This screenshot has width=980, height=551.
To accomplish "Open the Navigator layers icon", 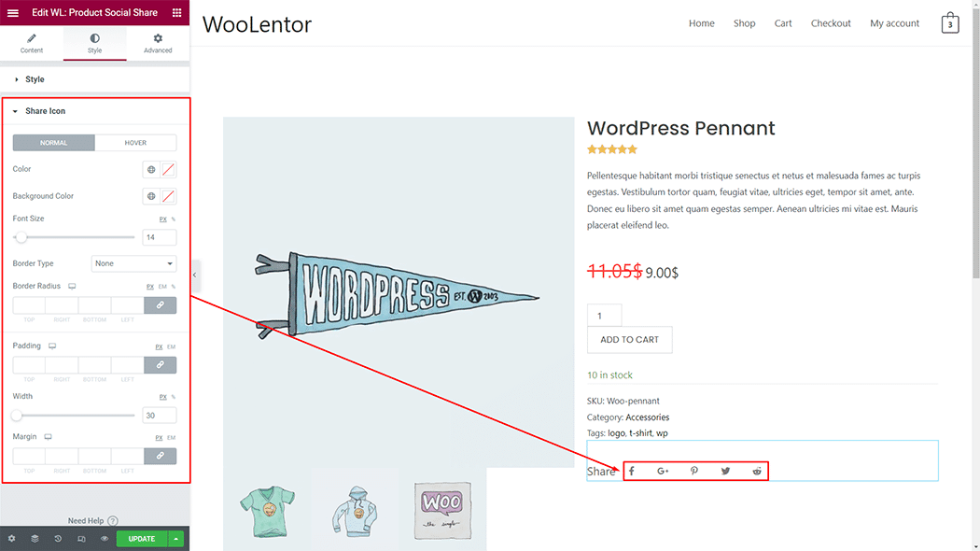I will pyautogui.click(x=35, y=539).
